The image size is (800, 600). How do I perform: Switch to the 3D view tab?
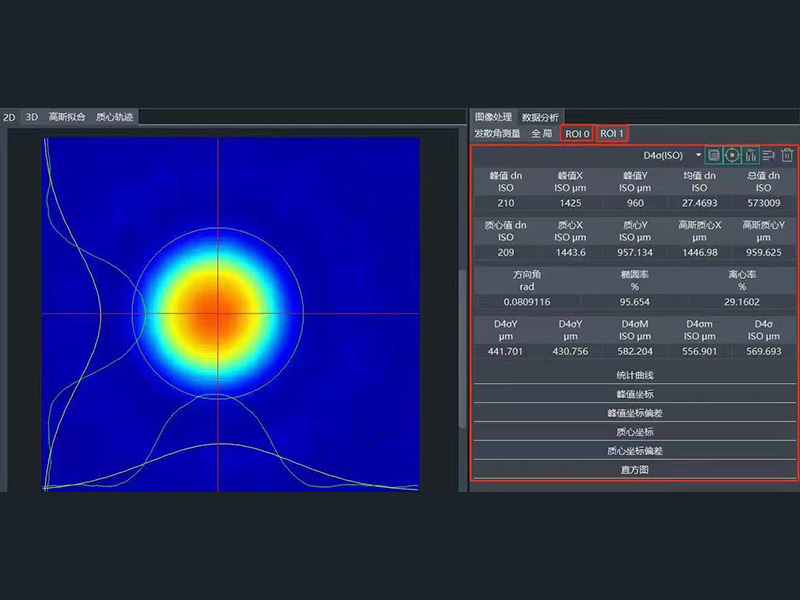coord(31,117)
